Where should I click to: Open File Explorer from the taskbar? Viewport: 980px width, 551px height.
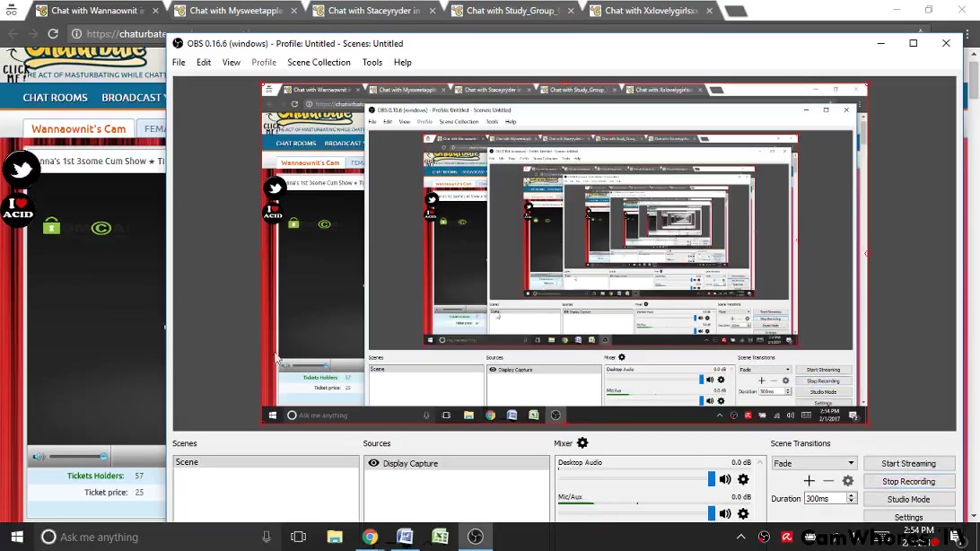pos(335,537)
